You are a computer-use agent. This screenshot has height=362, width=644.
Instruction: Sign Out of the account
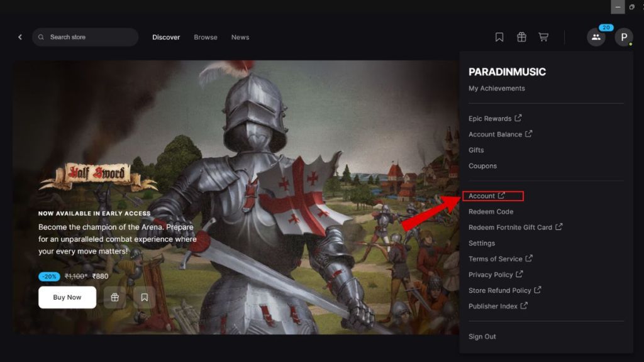coord(482,336)
